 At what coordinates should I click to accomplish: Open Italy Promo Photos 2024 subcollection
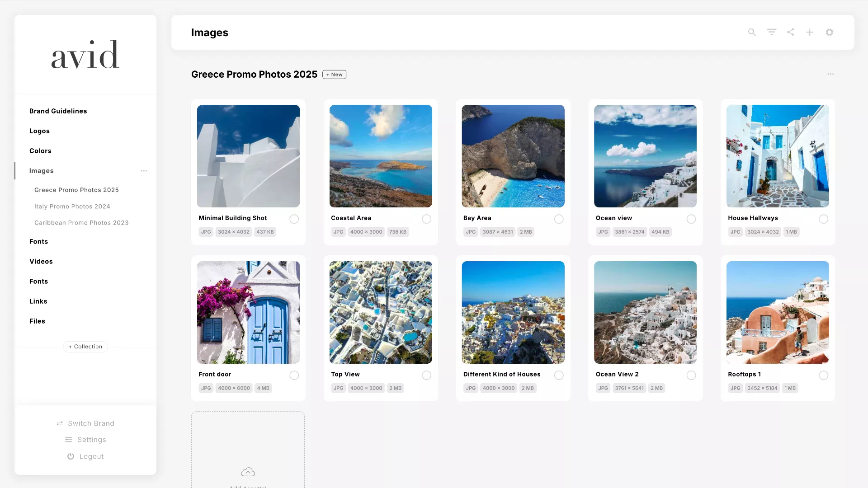click(72, 206)
